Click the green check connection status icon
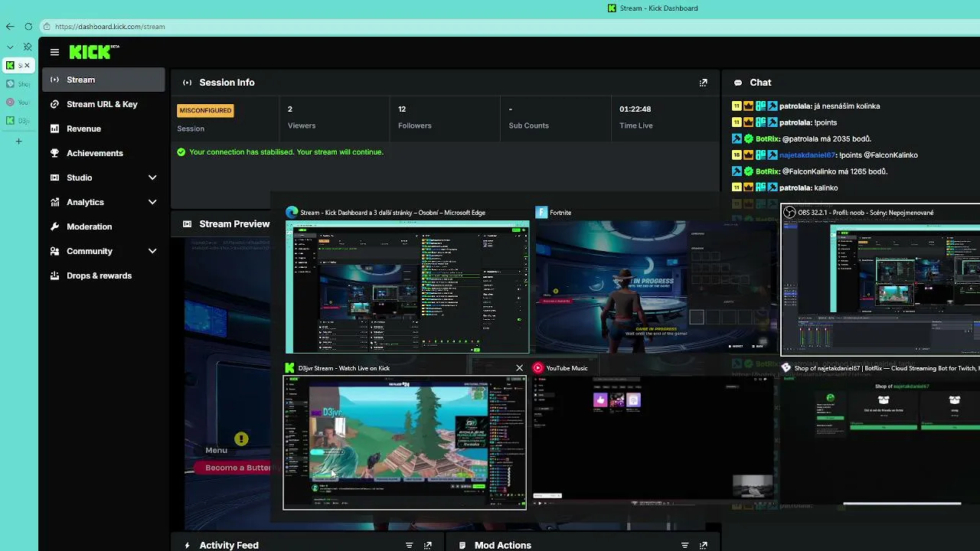 point(181,152)
